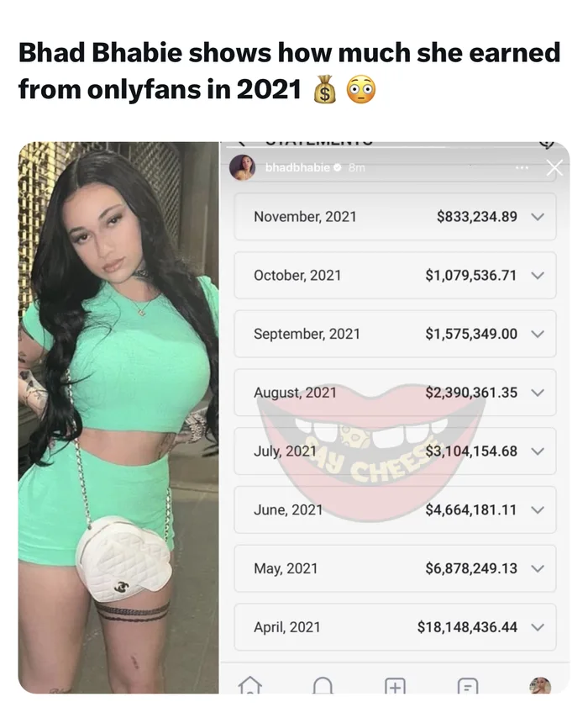Expand the October, 2021 statement chevron
Viewport: 588px width, 723px height.
[538, 275]
